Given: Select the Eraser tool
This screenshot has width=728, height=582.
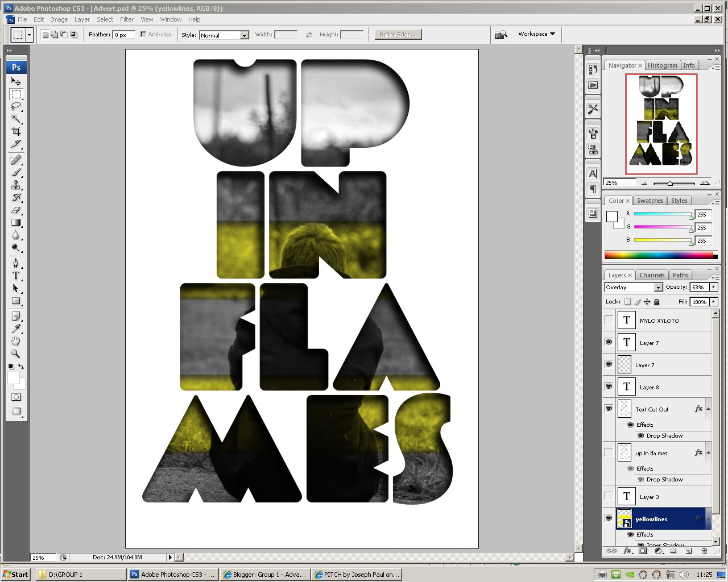Looking at the screenshot, I should click(16, 210).
